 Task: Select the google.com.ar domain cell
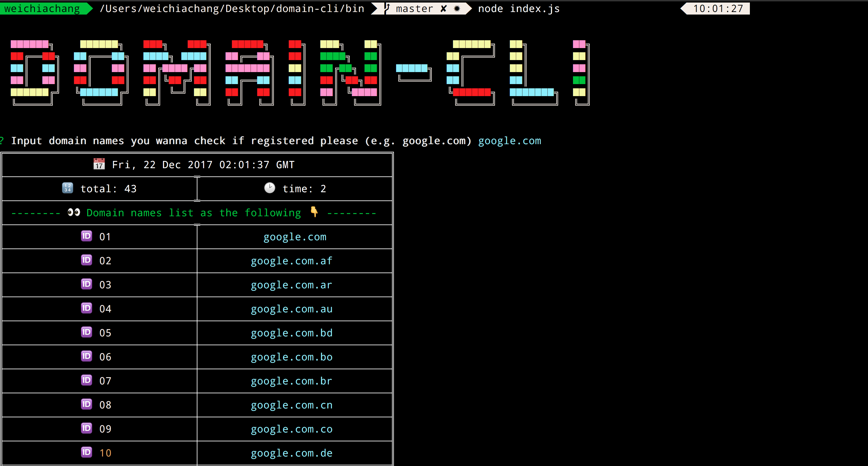point(295,285)
